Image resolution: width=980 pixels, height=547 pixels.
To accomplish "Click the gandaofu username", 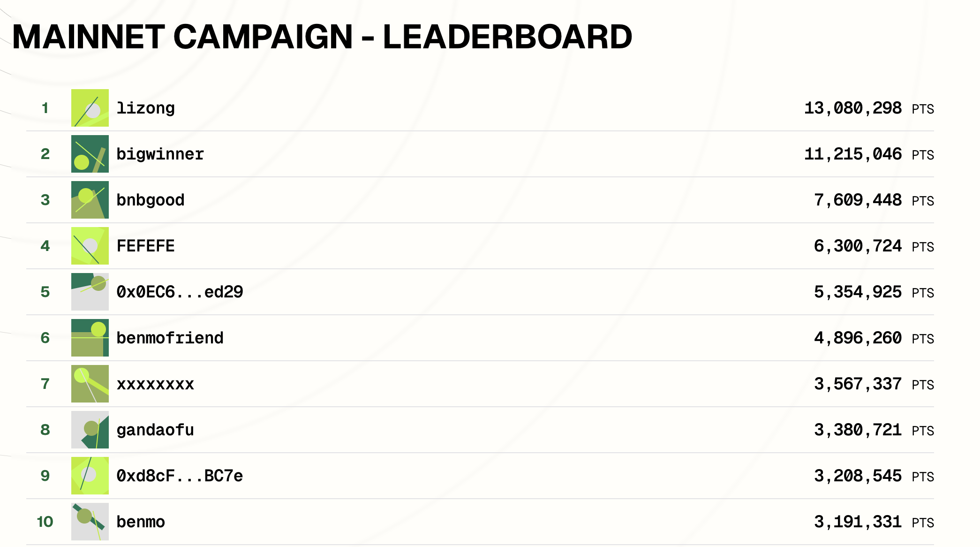I will [155, 430].
